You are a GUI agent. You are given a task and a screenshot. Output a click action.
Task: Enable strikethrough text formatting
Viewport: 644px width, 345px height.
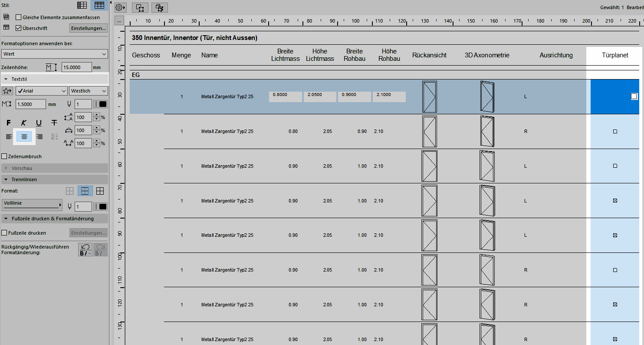point(54,123)
